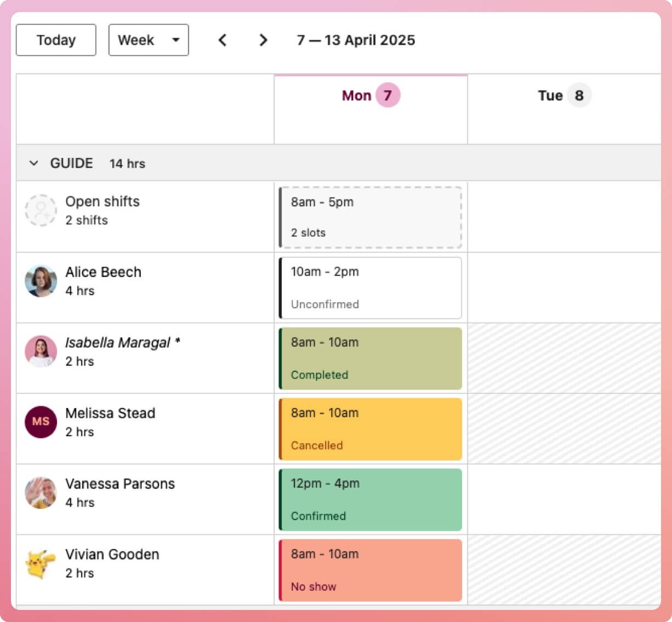Go to the previous week arrow
Viewport: 672px width, 622px height.
[223, 40]
